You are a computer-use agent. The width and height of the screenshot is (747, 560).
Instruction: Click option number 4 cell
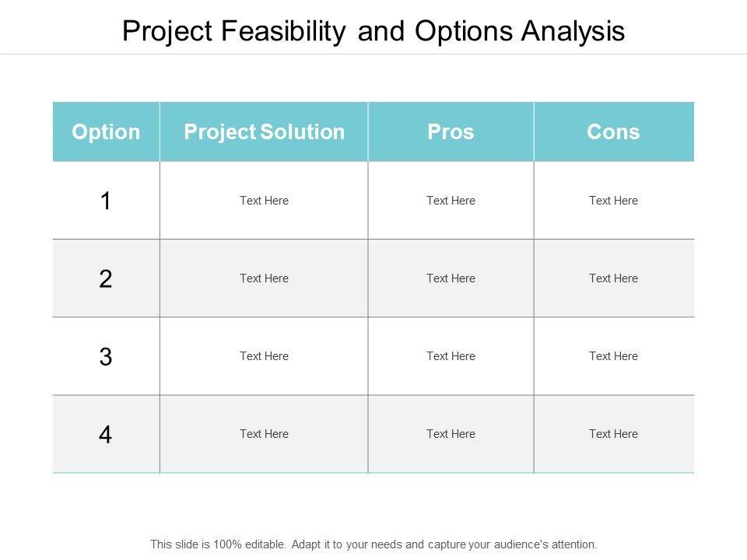pos(106,435)
